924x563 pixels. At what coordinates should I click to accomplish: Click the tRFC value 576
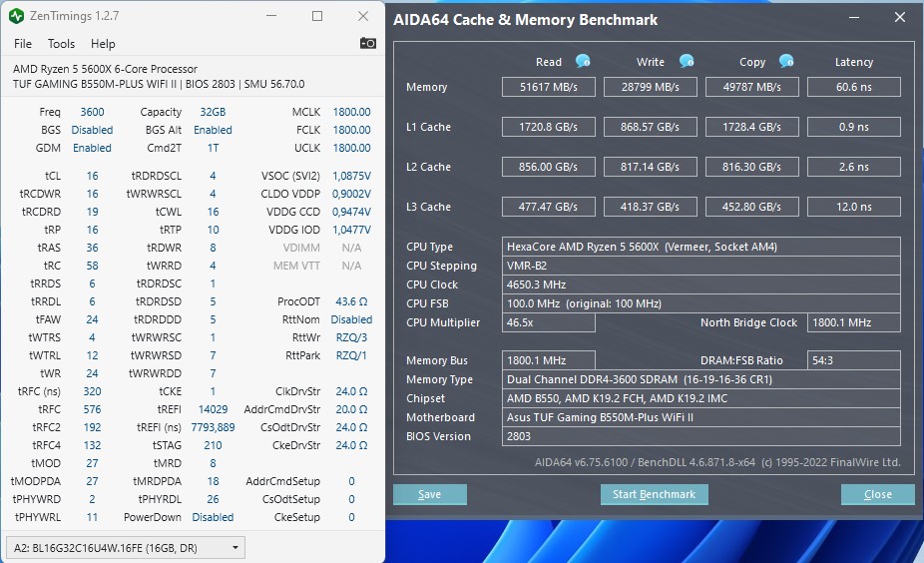coord(92,409)
